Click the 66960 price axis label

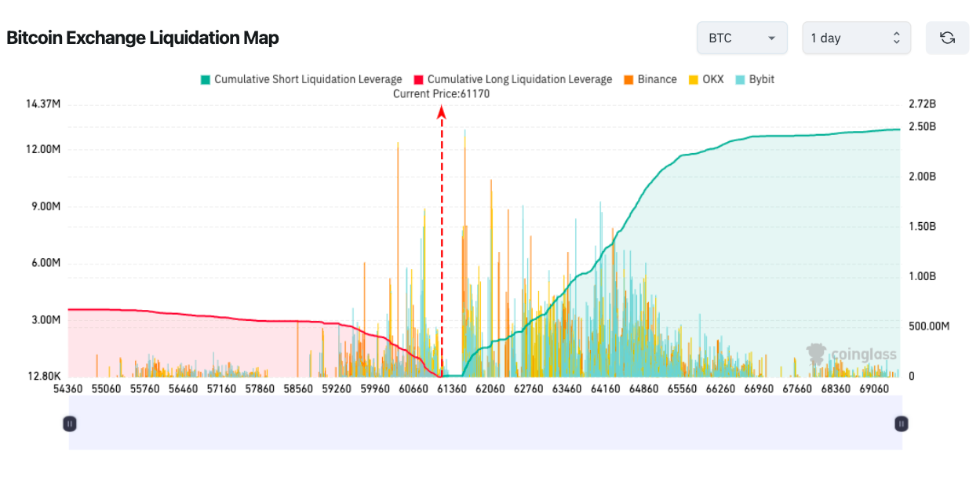tap(759, 389)
